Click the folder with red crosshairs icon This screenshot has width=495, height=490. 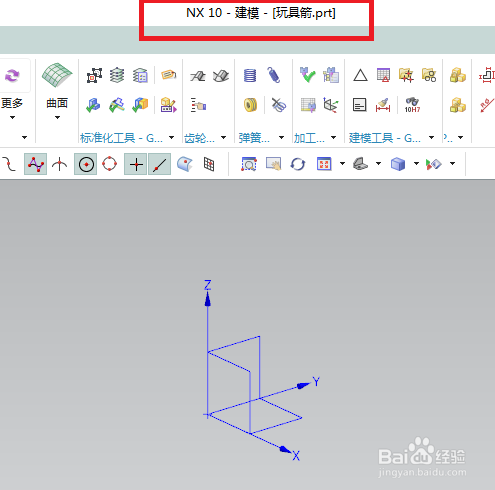406,75
